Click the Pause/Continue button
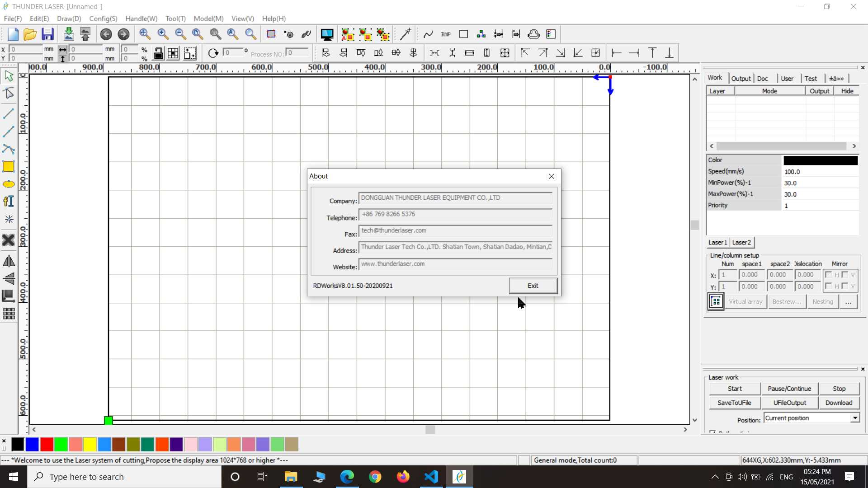 click(789, 389)
